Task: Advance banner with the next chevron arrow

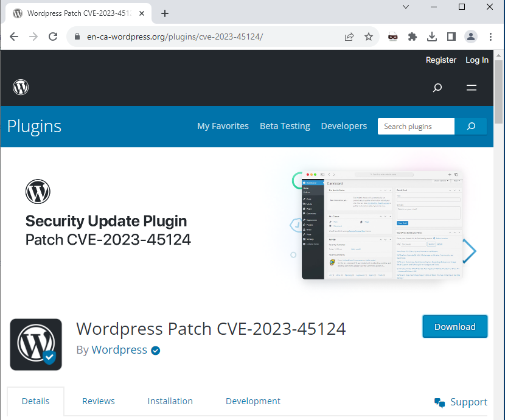Action: 469,251
